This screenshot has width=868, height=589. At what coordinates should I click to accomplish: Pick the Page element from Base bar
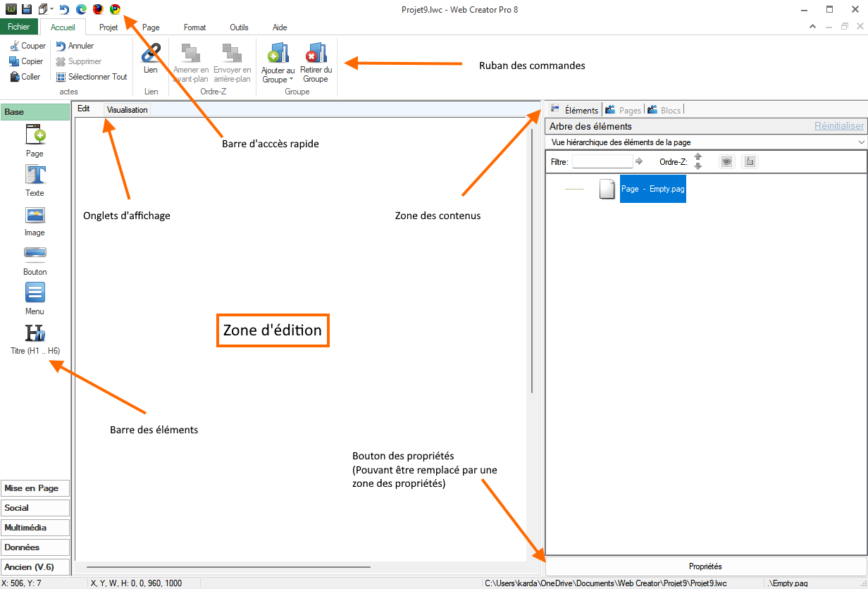(x=35, y=141)
